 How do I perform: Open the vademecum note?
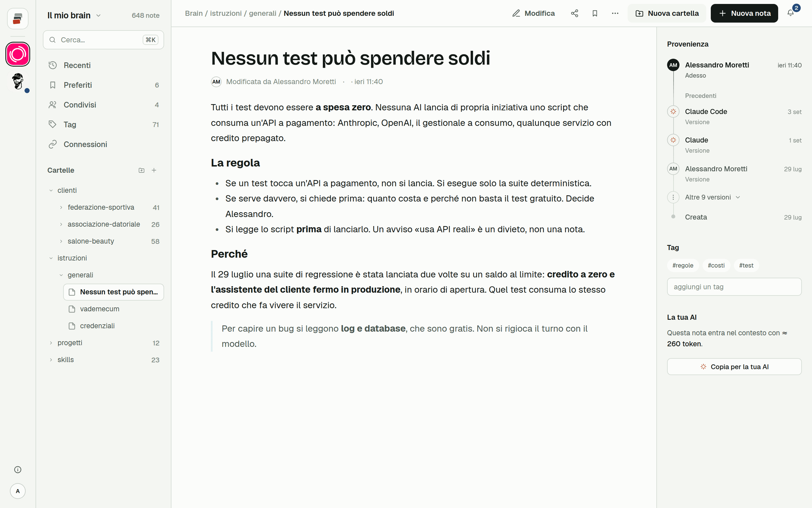(x=113, y=309)
